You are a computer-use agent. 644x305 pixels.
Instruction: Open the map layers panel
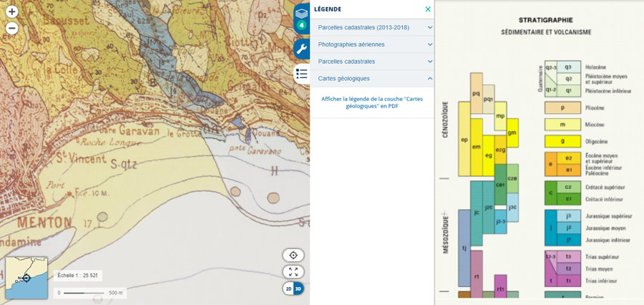[301, 13]
